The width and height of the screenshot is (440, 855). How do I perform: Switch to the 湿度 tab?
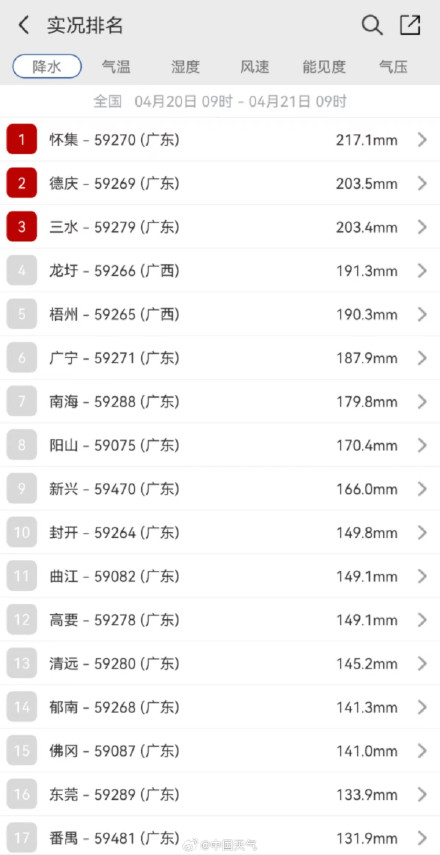click(185, 67)
